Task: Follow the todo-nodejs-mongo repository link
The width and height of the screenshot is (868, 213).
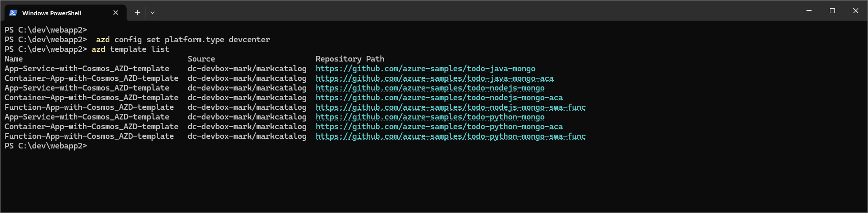Action: (x=430, y=88)
